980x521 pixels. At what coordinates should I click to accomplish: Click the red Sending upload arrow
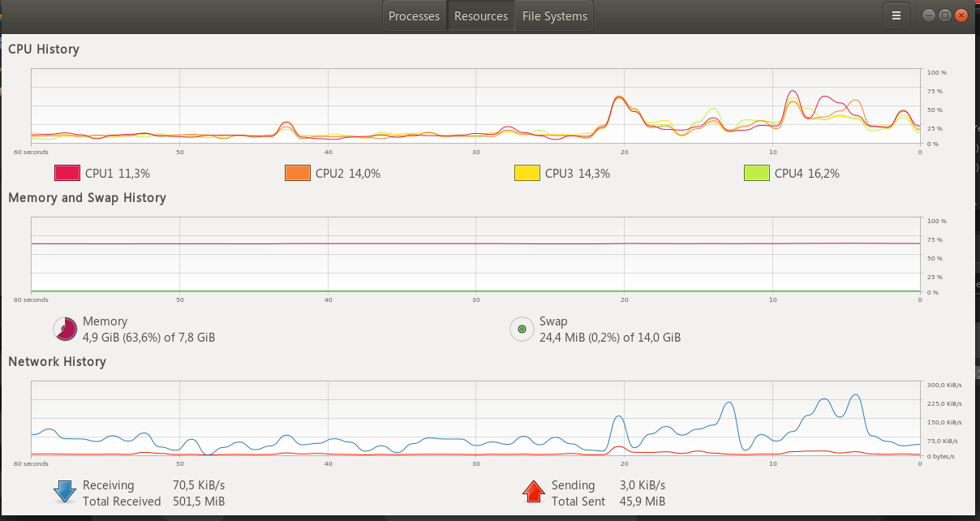[x=533, y=491]
